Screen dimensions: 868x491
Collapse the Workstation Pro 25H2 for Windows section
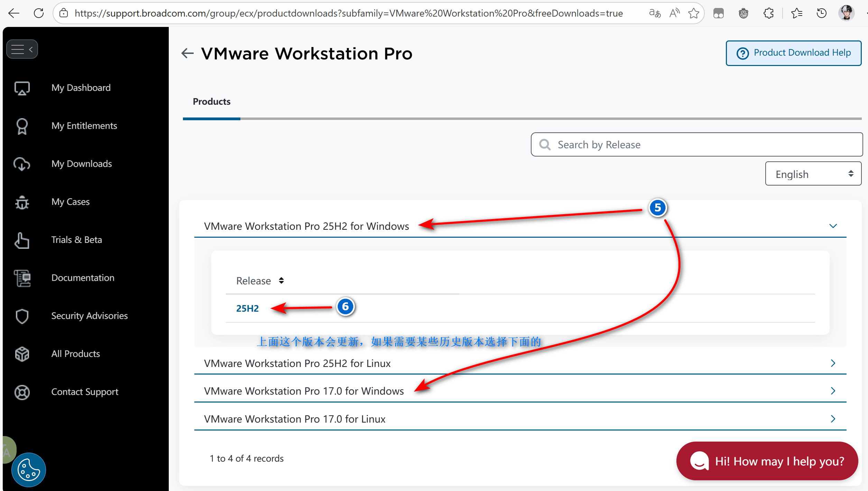pyautogui.click(x=833, y=226)
